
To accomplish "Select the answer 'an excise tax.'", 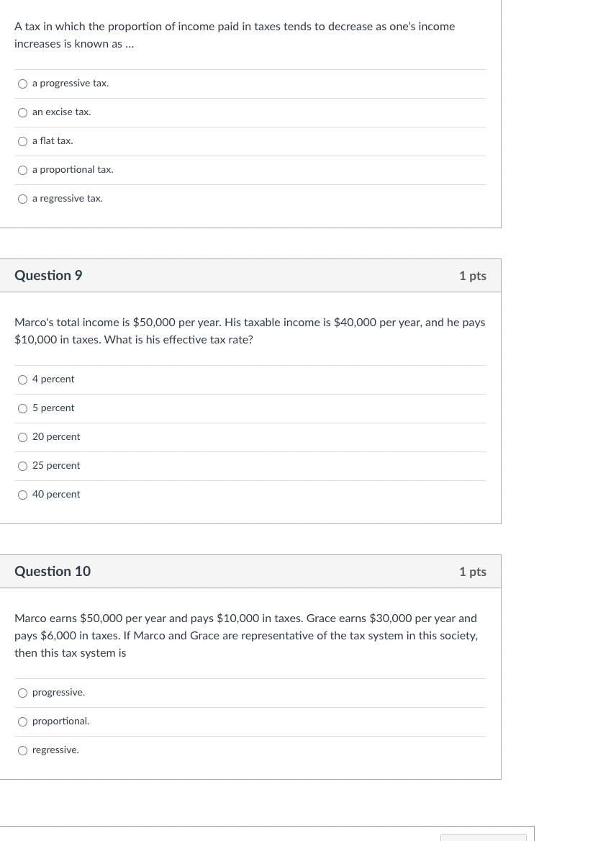I will click(x=22, y=112).
